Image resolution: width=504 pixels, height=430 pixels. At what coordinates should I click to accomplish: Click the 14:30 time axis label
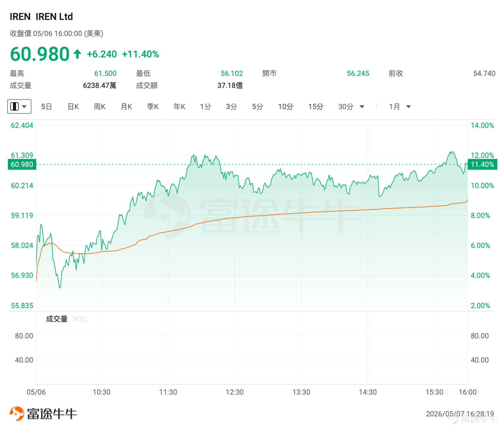tap(368, 392)
